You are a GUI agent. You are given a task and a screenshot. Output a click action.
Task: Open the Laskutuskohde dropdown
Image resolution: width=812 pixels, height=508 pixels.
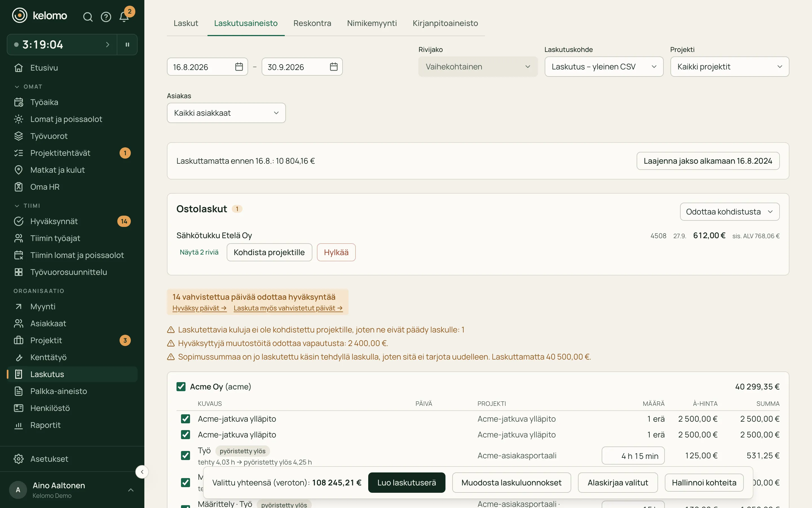[x=604, y=67]
